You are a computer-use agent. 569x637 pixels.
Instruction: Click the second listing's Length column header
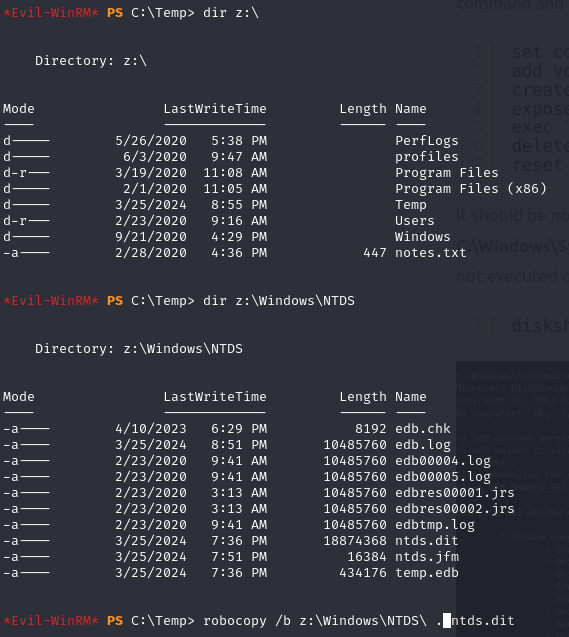click(x=363, y=397)
